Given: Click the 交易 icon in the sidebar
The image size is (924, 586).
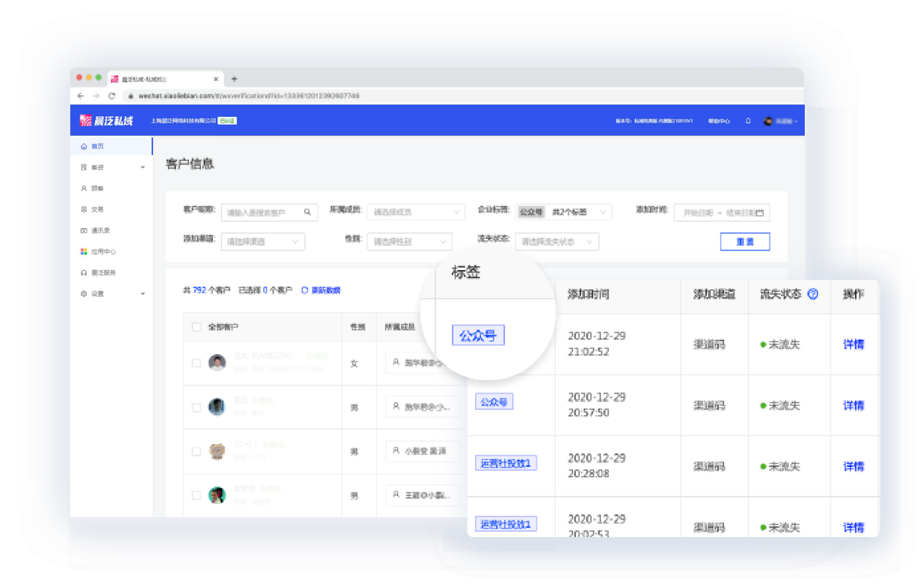Looking at the screenshot, I should [84, 209].
